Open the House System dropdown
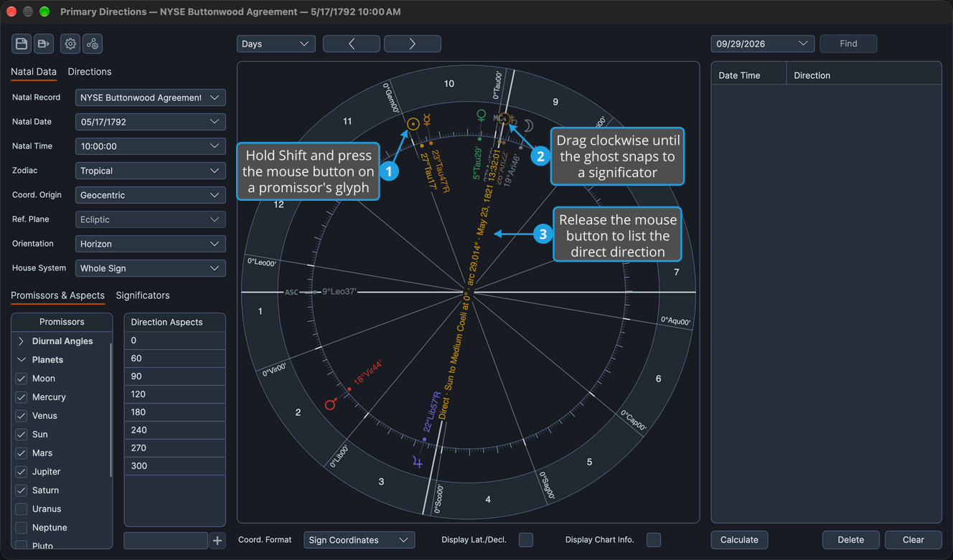The width and height of the screenshot is (953, 560). [151, 268]
